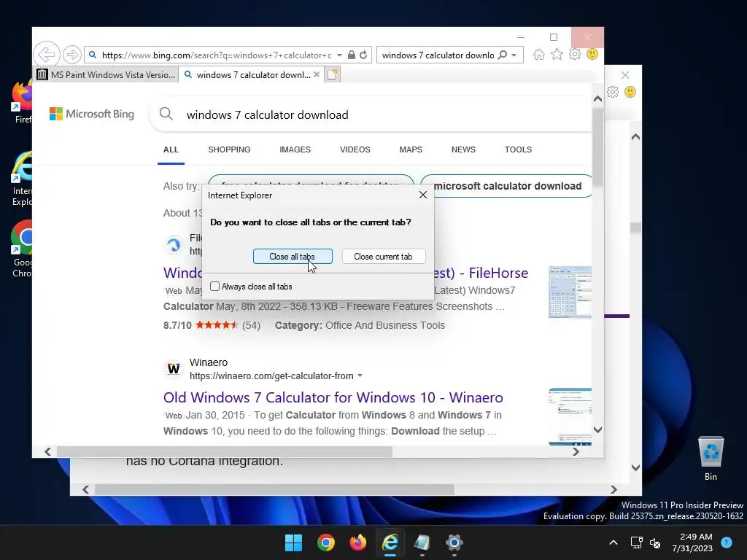This screenshot has height=560, width=747.
Task: Open the NEWS search tab
Action: (x=463, y=149)
